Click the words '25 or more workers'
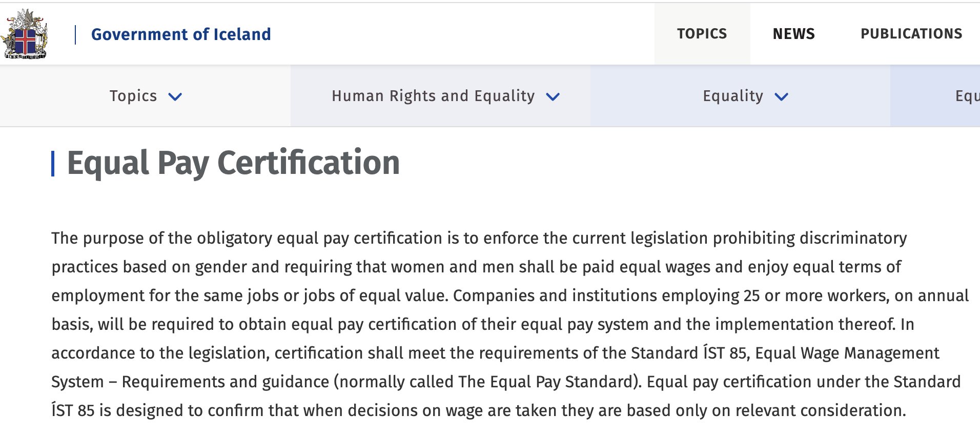The image size is (980, 434). pos(815,295)
